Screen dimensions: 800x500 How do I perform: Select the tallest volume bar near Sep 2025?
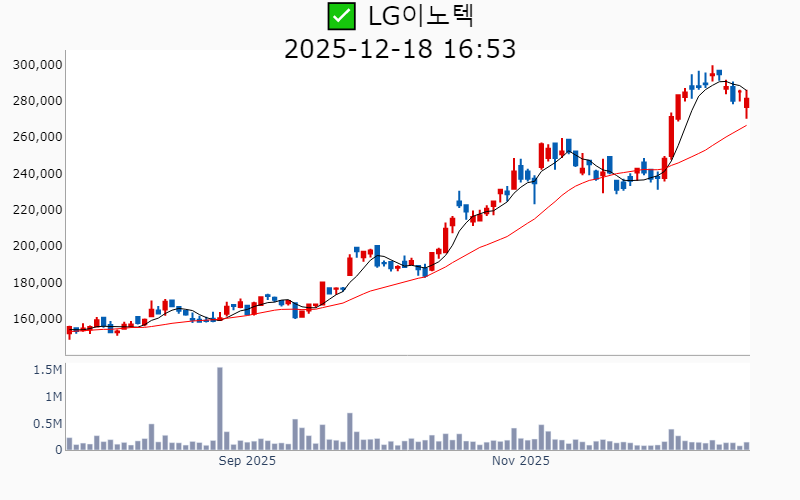tap(220, 408)
